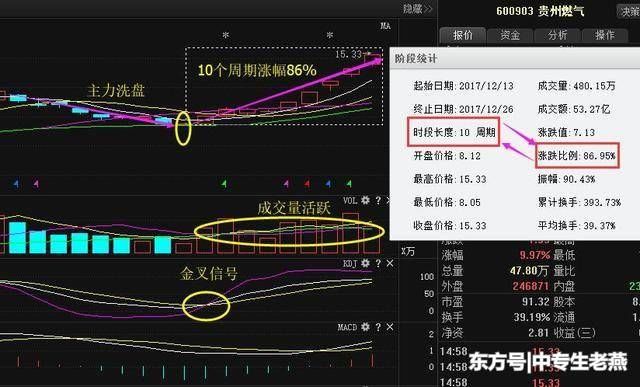Switch to the 资金 tab
The image size is (640, 387).
(510, 35)
